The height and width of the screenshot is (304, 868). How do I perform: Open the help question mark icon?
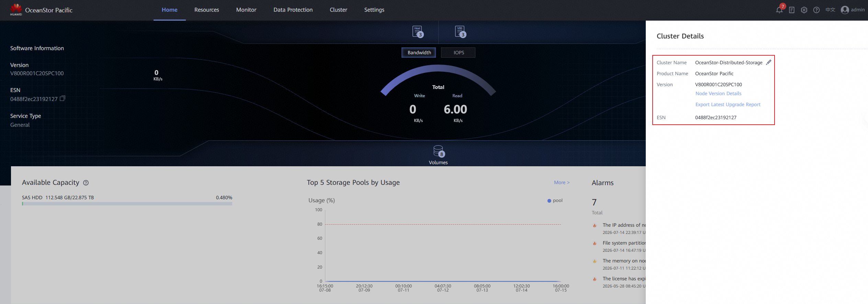(x=816, y=10)
